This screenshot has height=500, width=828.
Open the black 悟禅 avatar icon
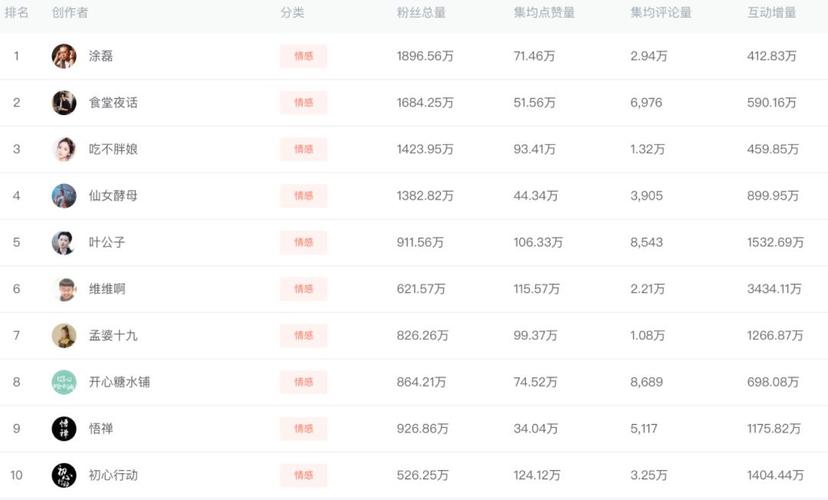64,428
